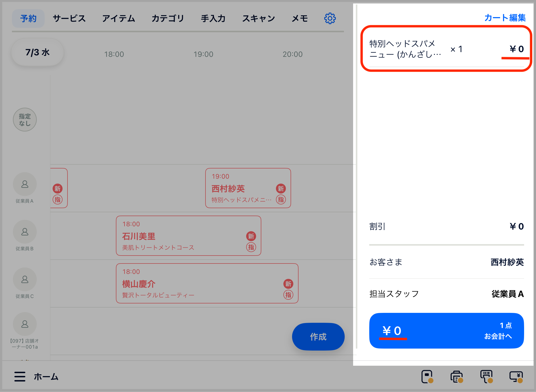
Task: Open 西村紗英's 19:00 appointment block
Action: click(x=248, y=188)
